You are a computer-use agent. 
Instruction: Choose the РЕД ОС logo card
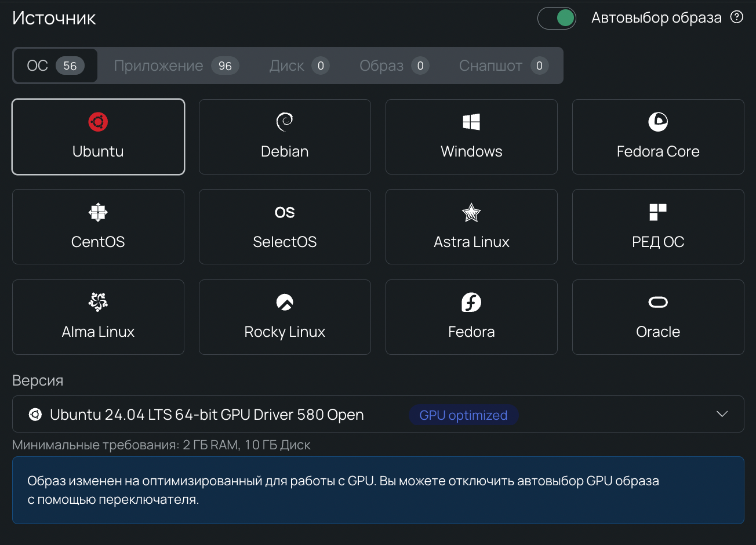click(x=658, y=227)
